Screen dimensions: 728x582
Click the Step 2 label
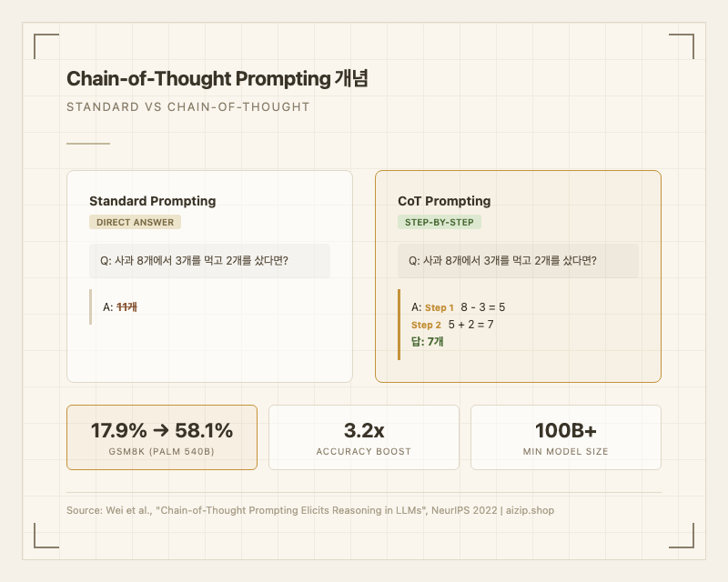[x=427, y=325]
